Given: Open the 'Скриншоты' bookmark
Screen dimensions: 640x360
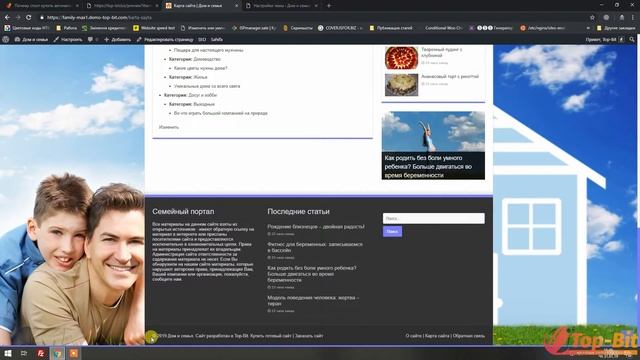Looking at the screenshot, I should (x=298, y=28).
